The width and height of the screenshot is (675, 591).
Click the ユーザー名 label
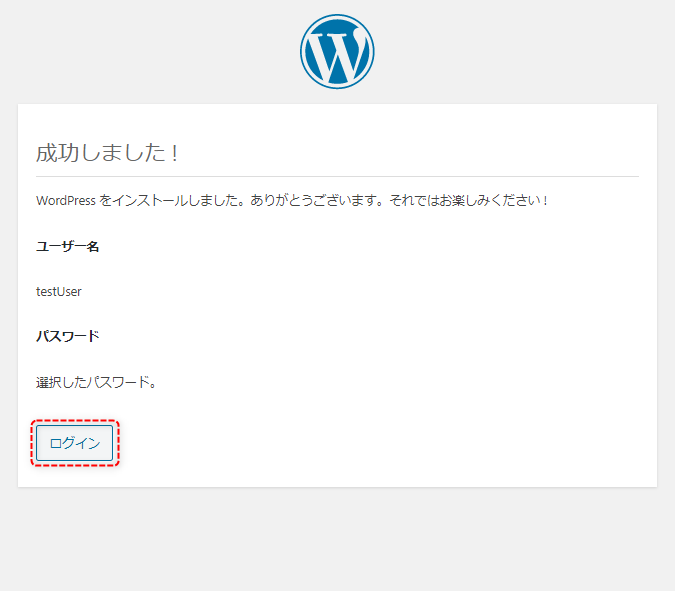[x=68, y=247]
